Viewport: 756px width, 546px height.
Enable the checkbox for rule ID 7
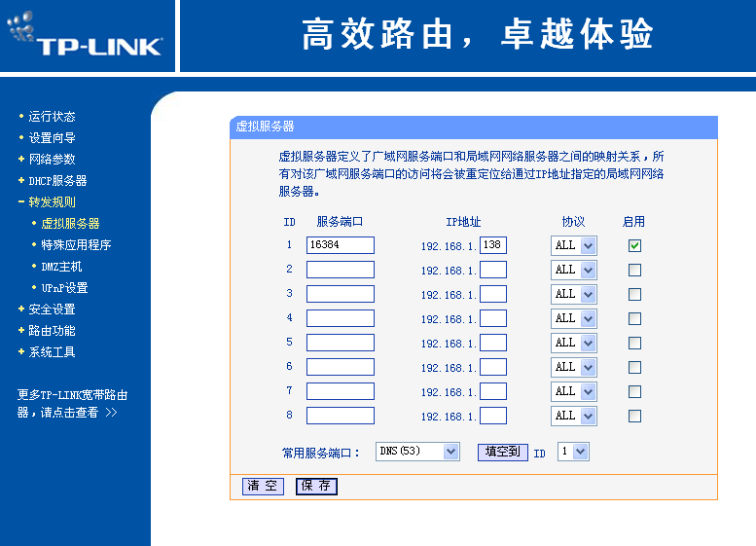pyautogui.click(x=634, y=391)
